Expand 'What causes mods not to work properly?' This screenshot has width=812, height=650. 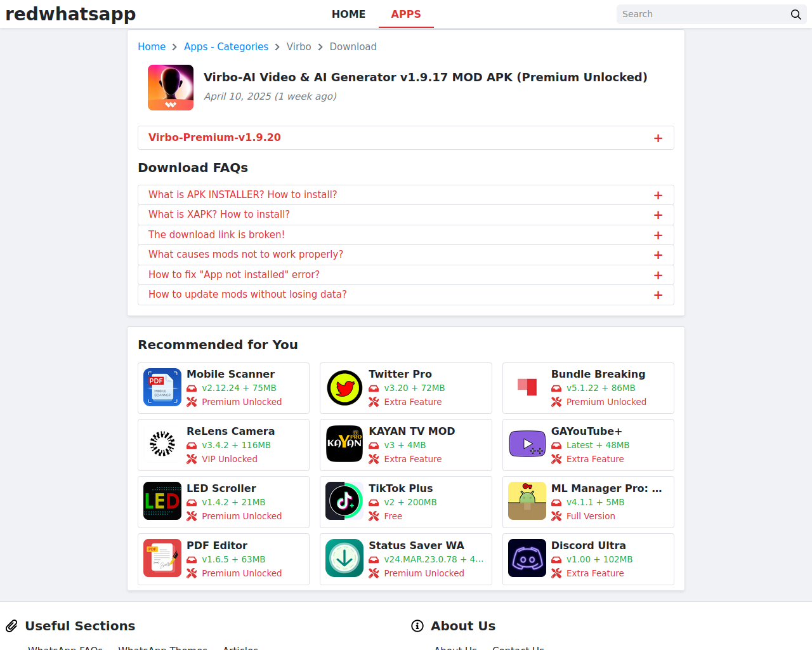coord(406,255)
